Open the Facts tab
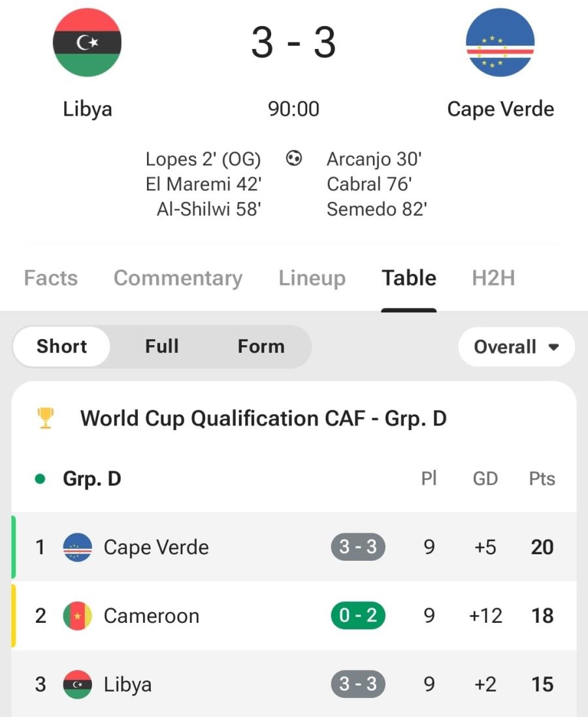This screenshot has width=588, height=717. coord(51,278)
